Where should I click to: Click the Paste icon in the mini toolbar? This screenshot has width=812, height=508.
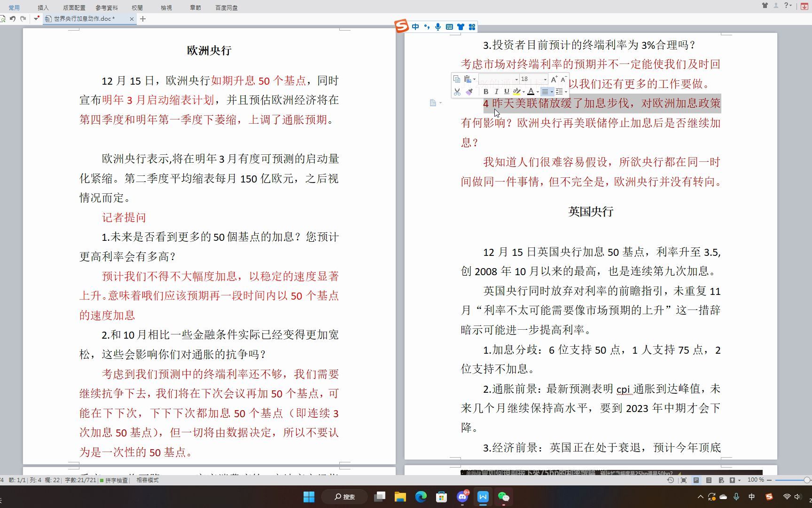click(467, 79)
